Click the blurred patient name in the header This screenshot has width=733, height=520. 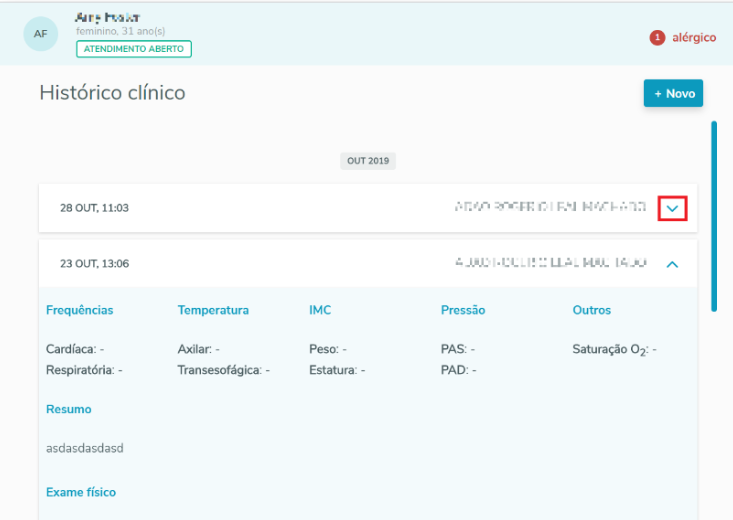point(108,18)
